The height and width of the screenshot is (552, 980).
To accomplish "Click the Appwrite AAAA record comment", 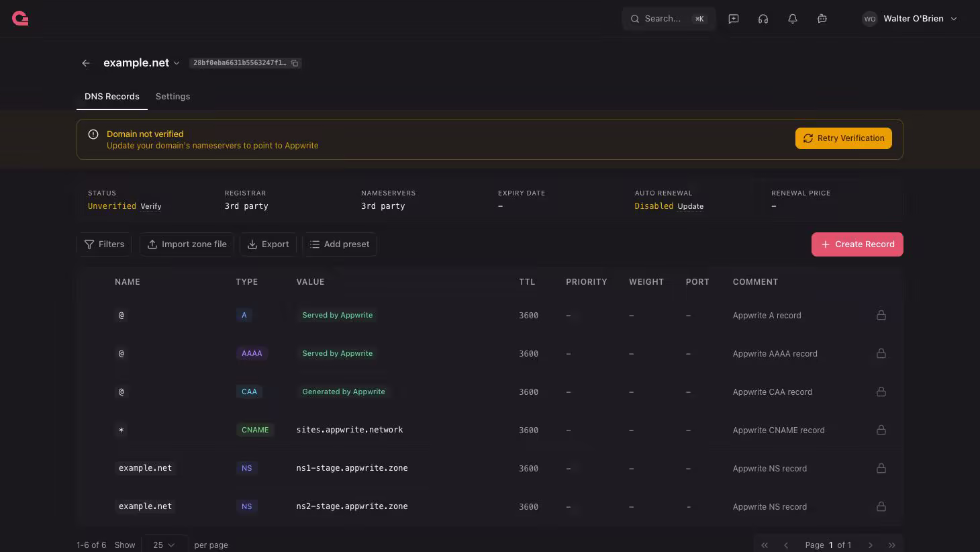I will (x=775, y=354).
